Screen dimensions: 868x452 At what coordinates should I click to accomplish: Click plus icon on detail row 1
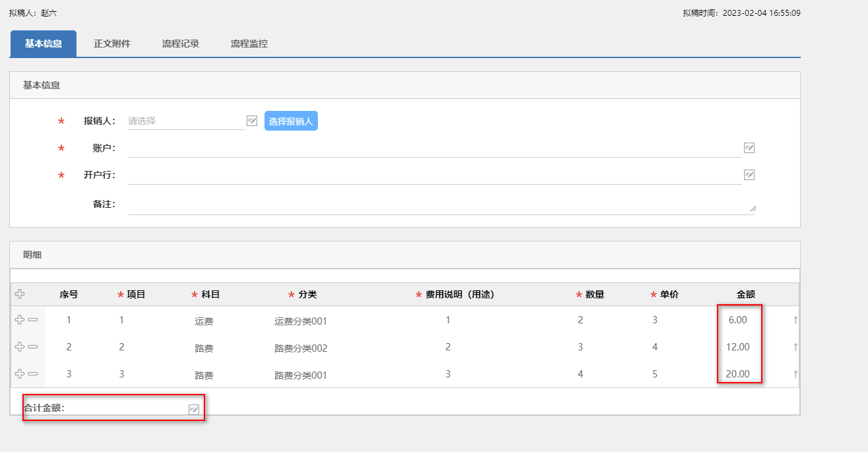click(20, 320)
